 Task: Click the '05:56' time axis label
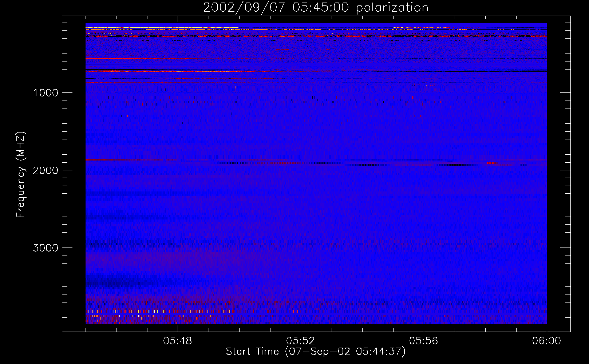click(423, 341)
